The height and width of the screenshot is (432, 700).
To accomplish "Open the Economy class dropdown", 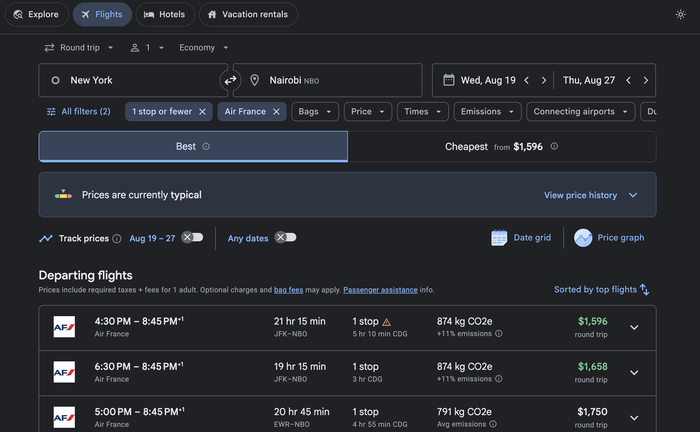I will [x=204, y=48].
